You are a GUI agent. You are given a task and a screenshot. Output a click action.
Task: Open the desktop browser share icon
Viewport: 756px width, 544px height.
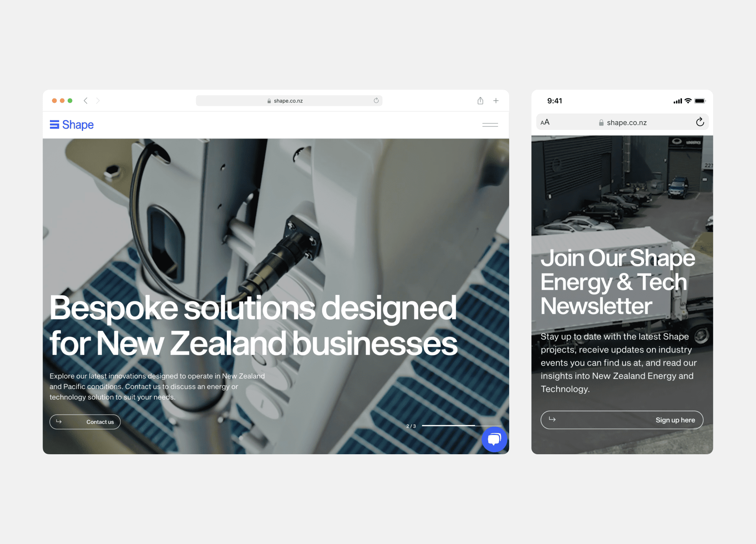coord(480,101)
